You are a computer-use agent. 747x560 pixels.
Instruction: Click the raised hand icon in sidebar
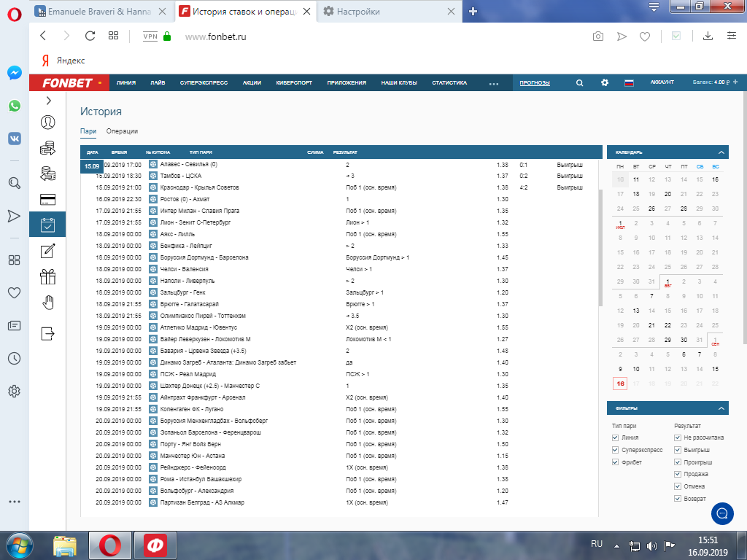48,302
